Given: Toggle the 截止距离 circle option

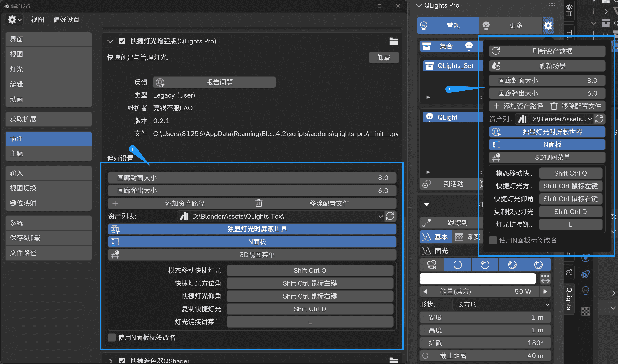Looking at the screenshot, I should coord(425,356).
